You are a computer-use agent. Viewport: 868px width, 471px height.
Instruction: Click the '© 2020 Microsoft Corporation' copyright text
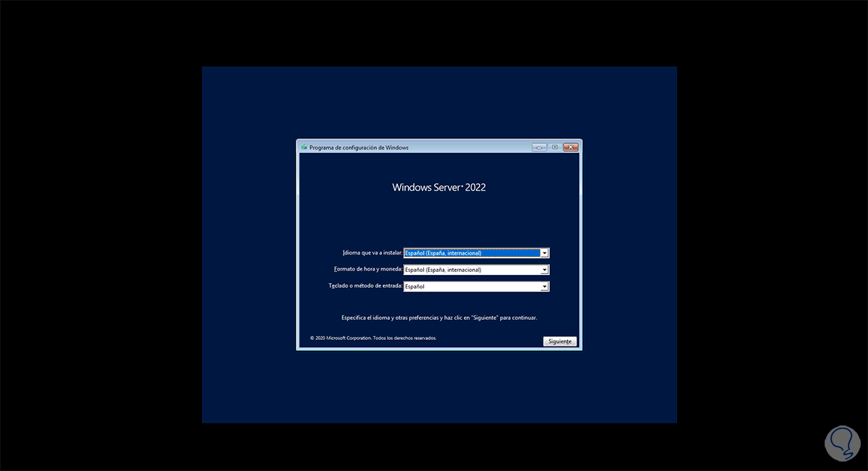point(341,338)
